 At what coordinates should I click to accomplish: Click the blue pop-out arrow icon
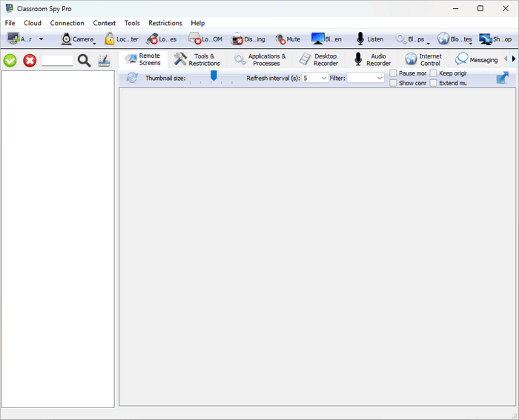(503, 78)
